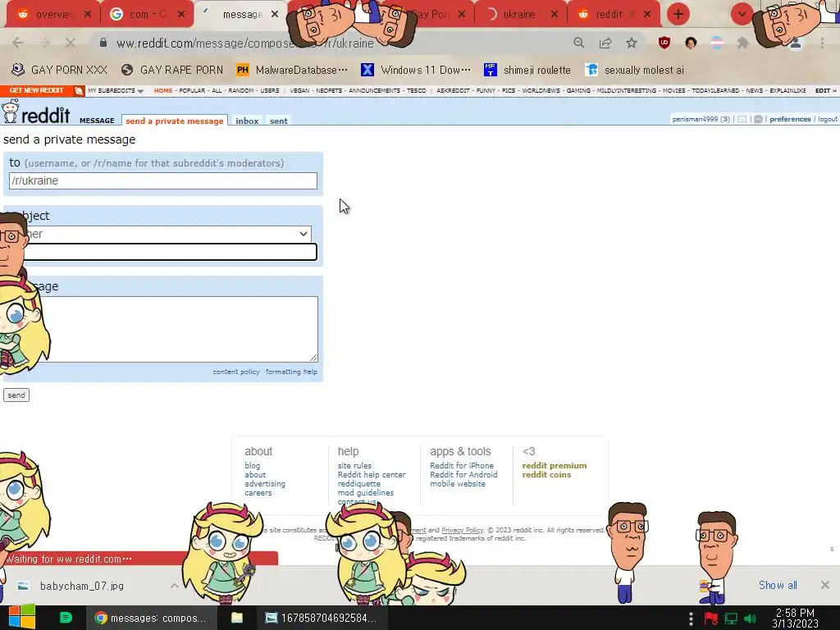
Task: Open a new tab with the plus button
Action: tap(678, 15)
